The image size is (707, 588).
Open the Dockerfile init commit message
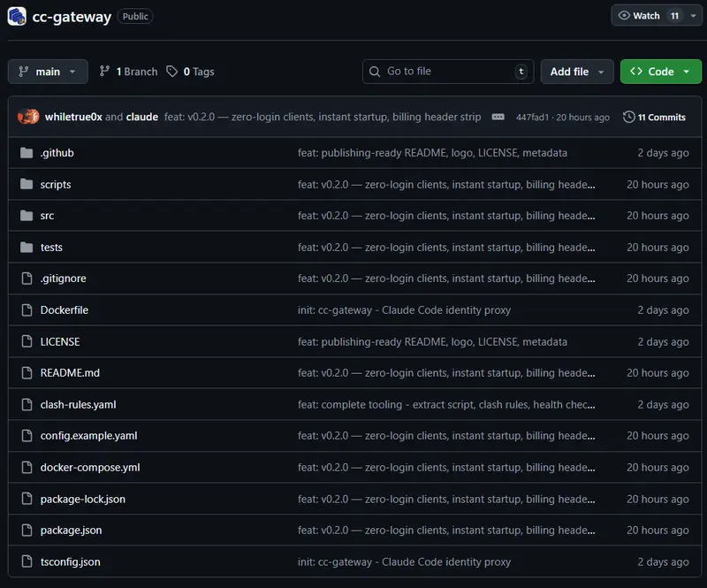coord(404,310)
